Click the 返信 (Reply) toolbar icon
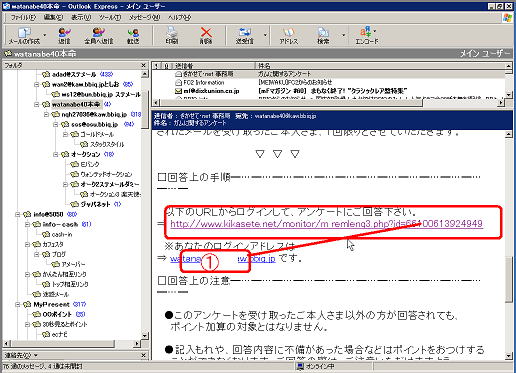 (x=64, y=33)
